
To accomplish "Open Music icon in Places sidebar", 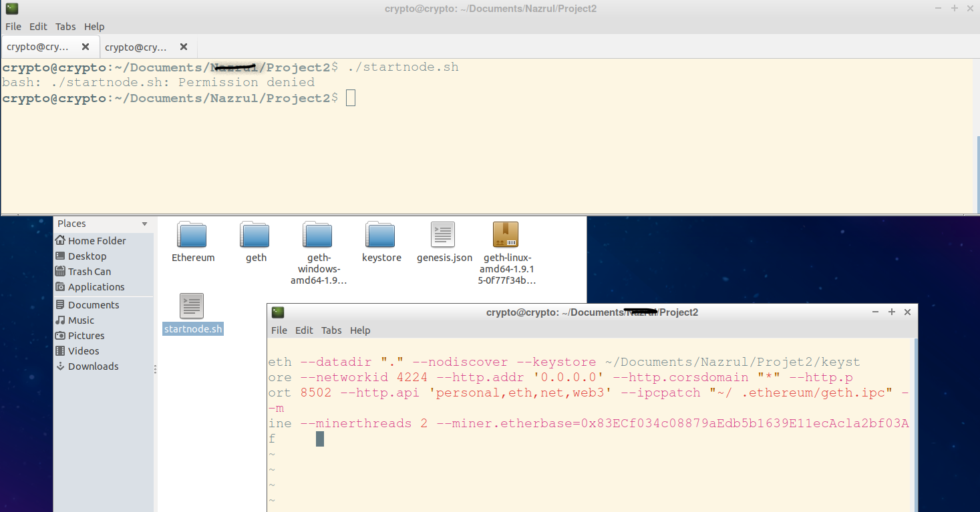I will point(61,320).
